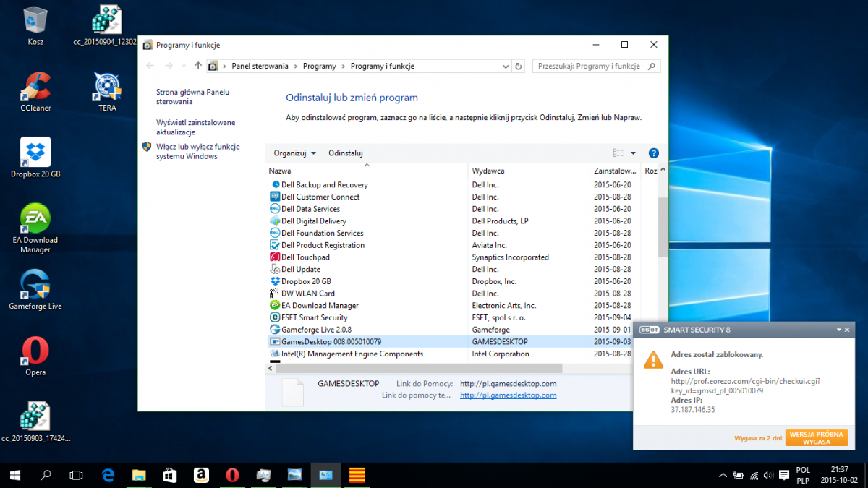Click the blue help icon in Programy i funkcje

click(654, 153)
